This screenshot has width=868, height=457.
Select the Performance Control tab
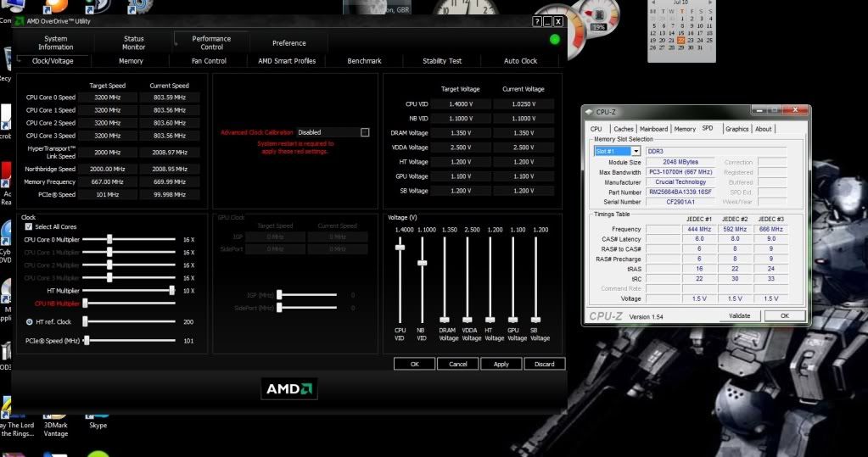[211, 42]
